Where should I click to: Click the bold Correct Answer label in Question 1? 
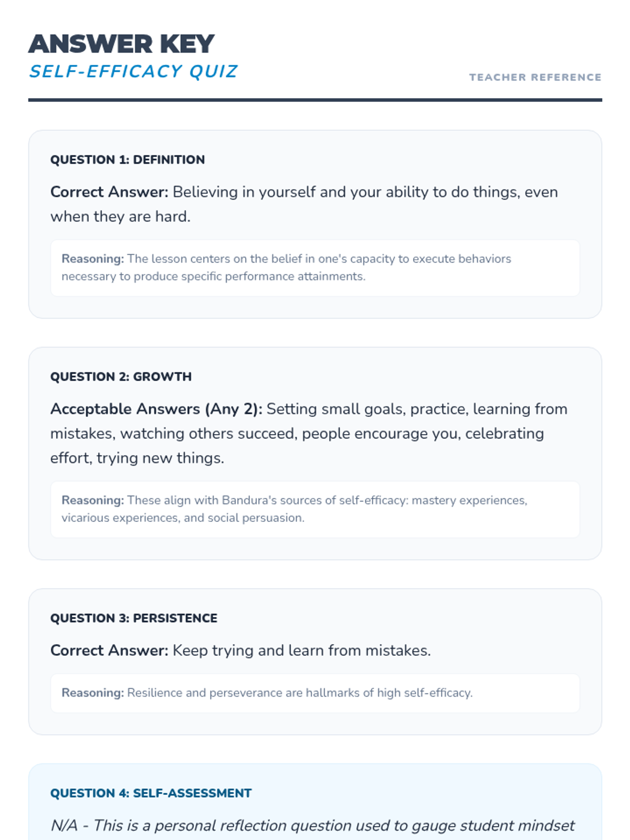pos(109,192)
